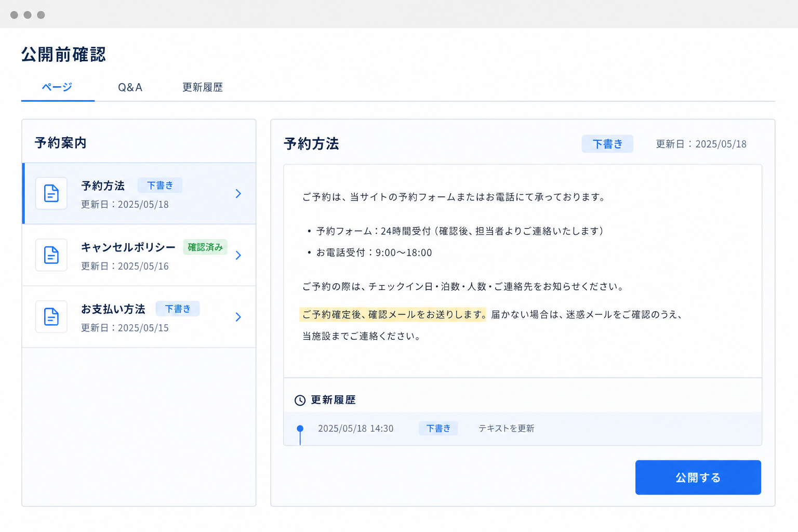
Task: Click the 予約案内 panel heading
Action: (x=61, y=143)
